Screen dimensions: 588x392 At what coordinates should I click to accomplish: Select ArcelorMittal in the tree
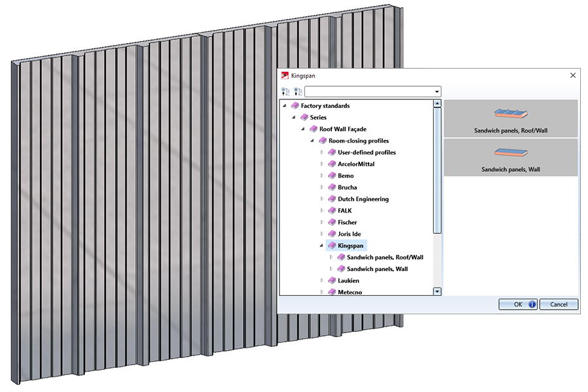356,164
